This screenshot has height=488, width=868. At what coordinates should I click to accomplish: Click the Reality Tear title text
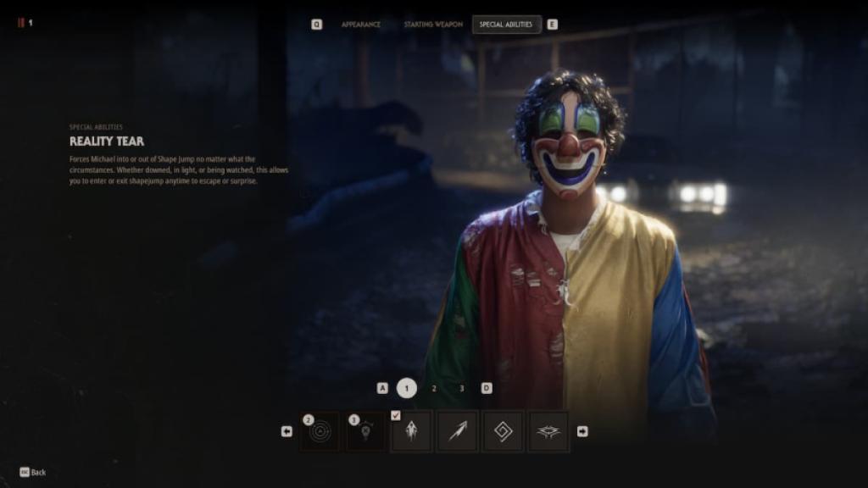107,141
